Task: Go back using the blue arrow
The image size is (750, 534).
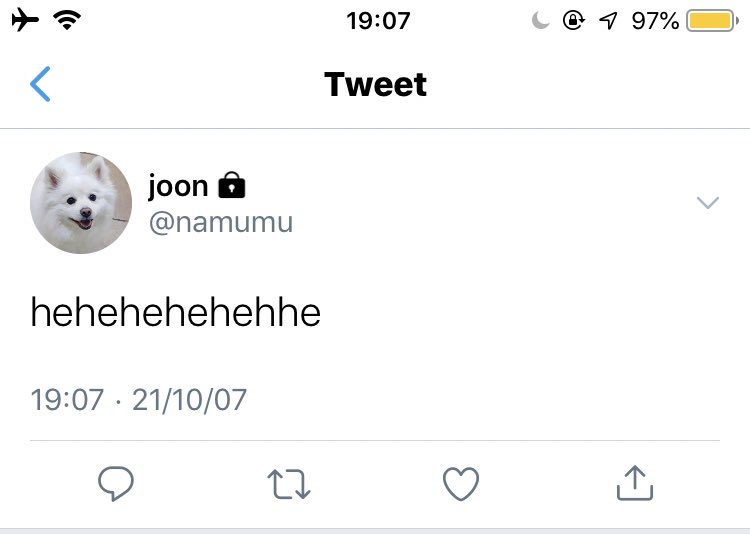Action: pos(40,84)
